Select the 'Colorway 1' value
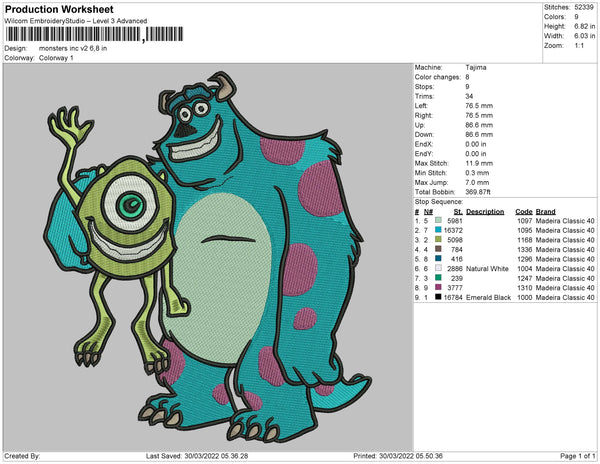 [x=56, y=58]
